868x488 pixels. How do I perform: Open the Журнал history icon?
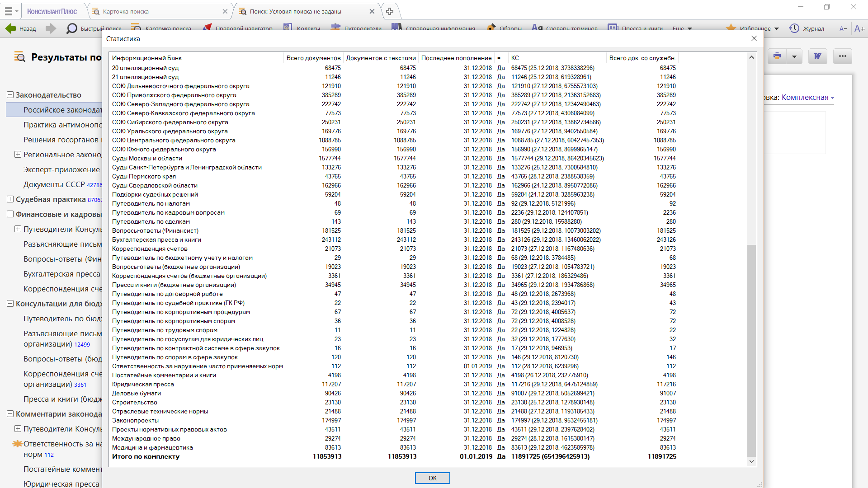pos(794,28)
